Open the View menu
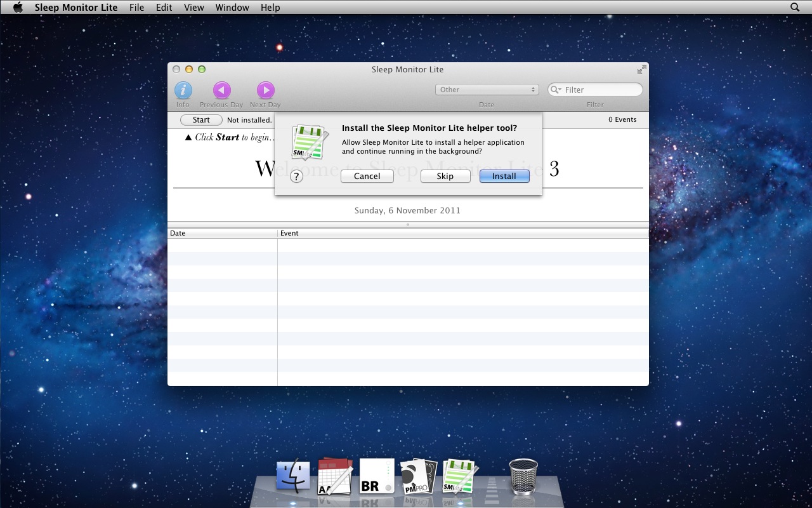The width and height of the screenshot is (812, 508). pyautogui.click(x=194, y=7)
